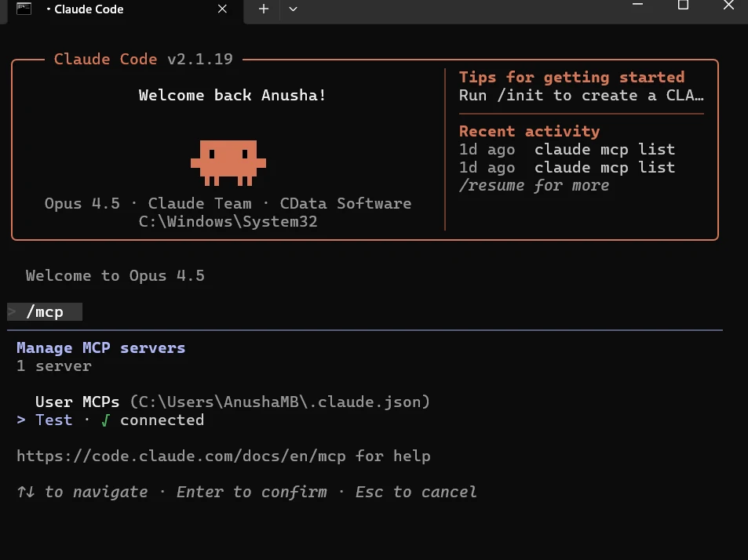Click the C:\Windows\System32 working directory text
The image size is (748, 560).
pos(228,222)
